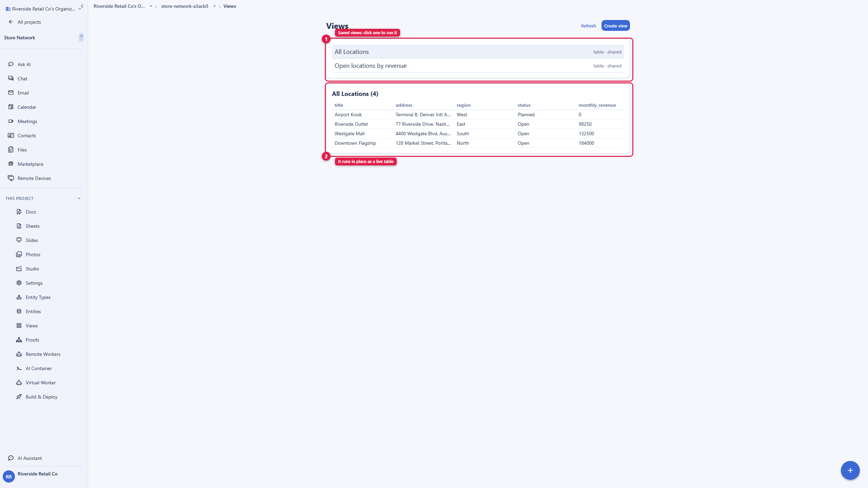868x488 pixels.
Task: Click the RR user avatar
Action: 9,476
